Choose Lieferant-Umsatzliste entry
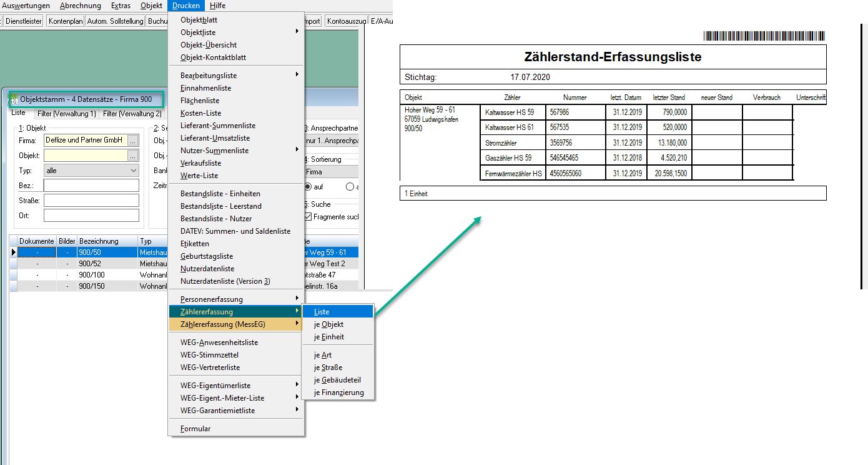Viewport: 868px width, 465px height. pos(236,138)
